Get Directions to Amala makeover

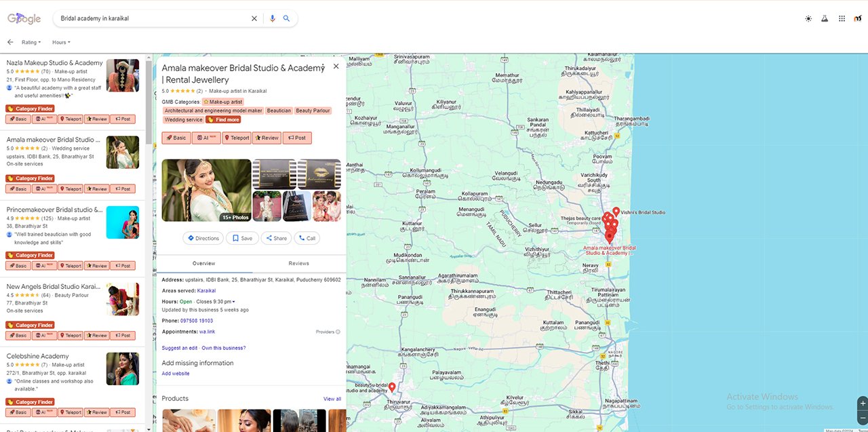coord(203,238)
